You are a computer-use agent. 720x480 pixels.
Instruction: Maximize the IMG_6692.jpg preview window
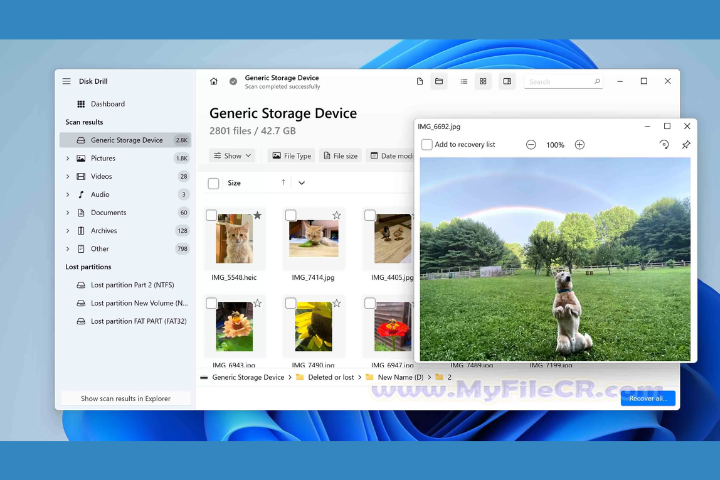[667, 126]
